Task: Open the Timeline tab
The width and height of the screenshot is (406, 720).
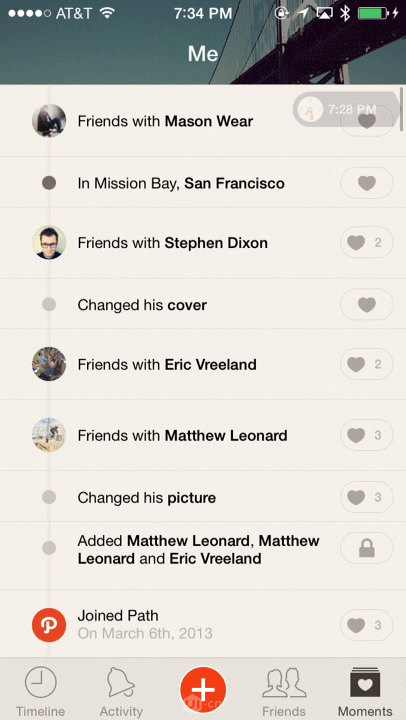Action: tap(40, 692)
